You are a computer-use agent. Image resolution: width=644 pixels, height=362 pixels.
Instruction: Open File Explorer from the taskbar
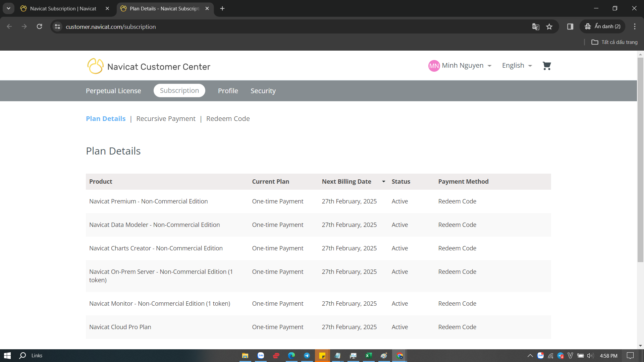tap(245, 356)
